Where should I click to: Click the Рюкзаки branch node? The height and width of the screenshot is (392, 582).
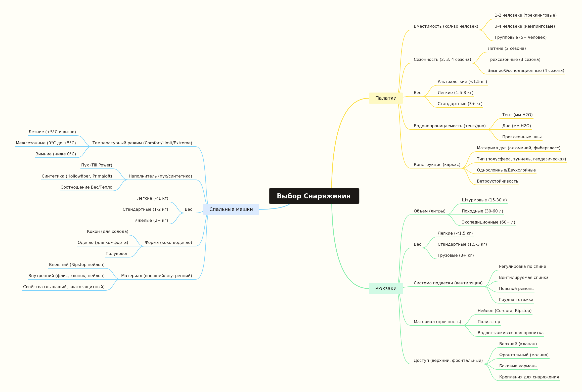pyautogui.click(x=386, y=288)
